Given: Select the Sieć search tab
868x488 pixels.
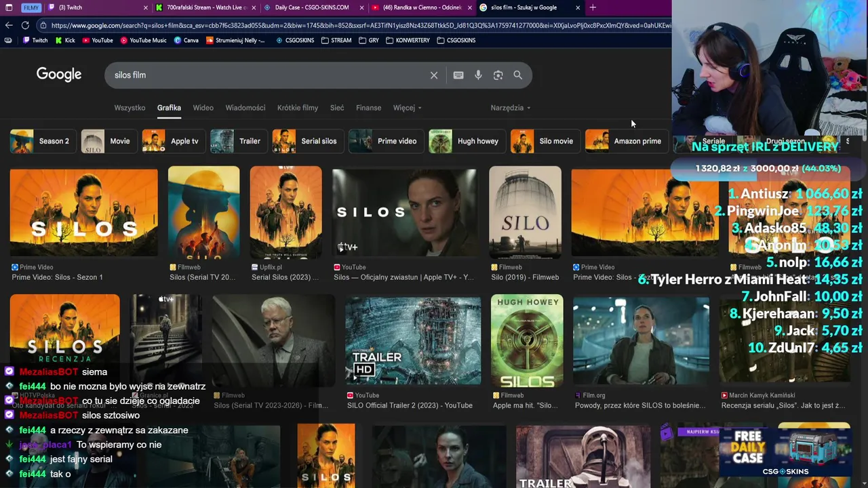Looking at the screenshot, I should 337,108.
